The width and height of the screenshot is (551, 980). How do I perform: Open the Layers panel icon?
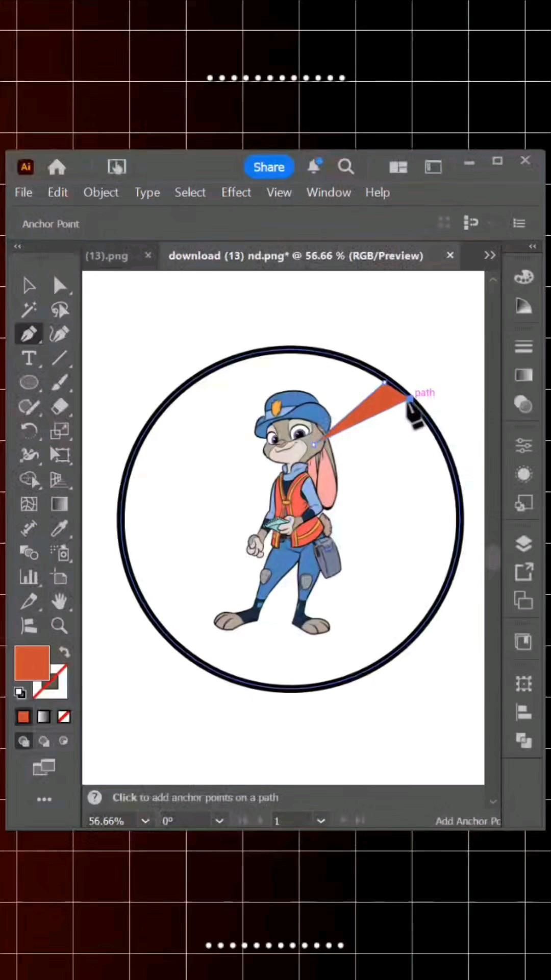coord(523,544)
